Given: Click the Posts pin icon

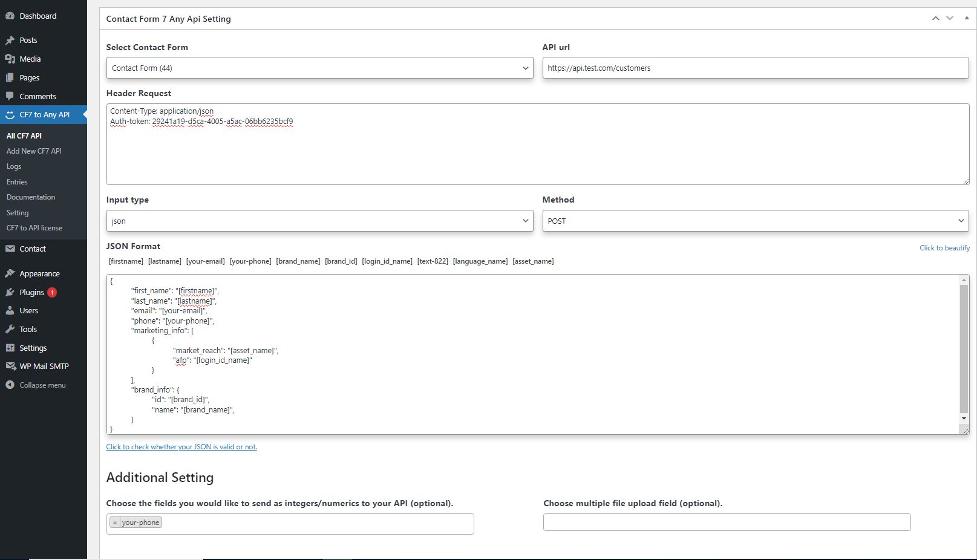Looking at the screenshot, I should (x=10, y=40).
